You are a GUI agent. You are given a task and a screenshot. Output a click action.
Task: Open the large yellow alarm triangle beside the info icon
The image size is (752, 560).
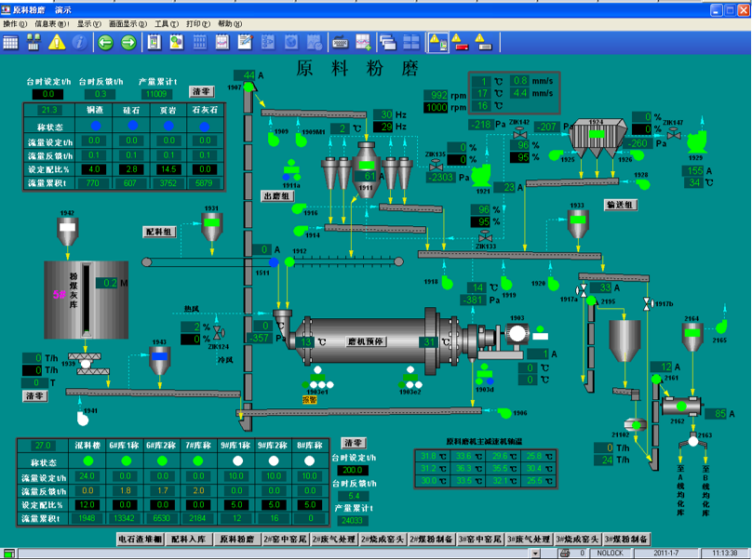coord(57,43)
